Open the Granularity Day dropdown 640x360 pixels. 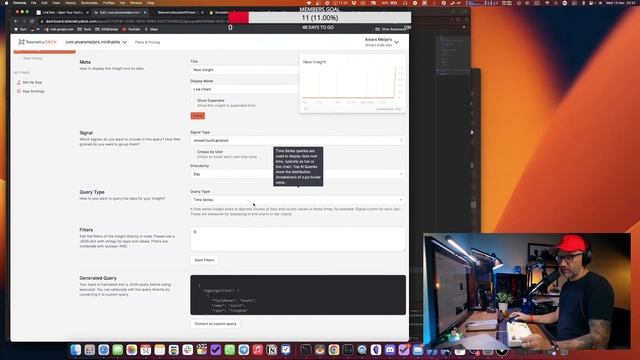298,174
